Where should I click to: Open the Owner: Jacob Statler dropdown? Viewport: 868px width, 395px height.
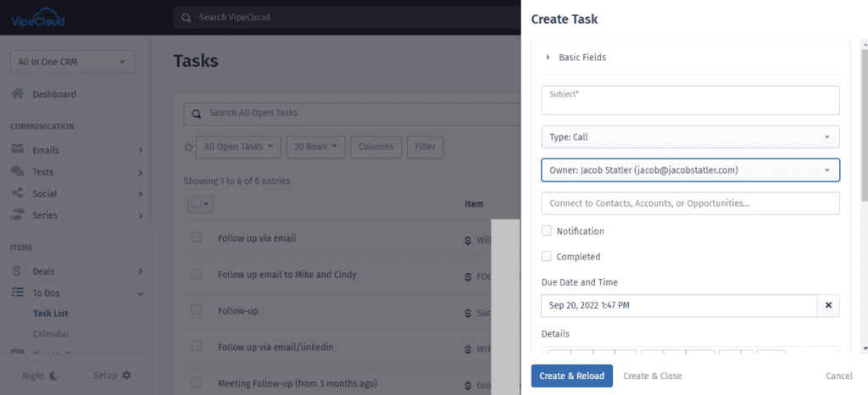[x=690, y=170]
